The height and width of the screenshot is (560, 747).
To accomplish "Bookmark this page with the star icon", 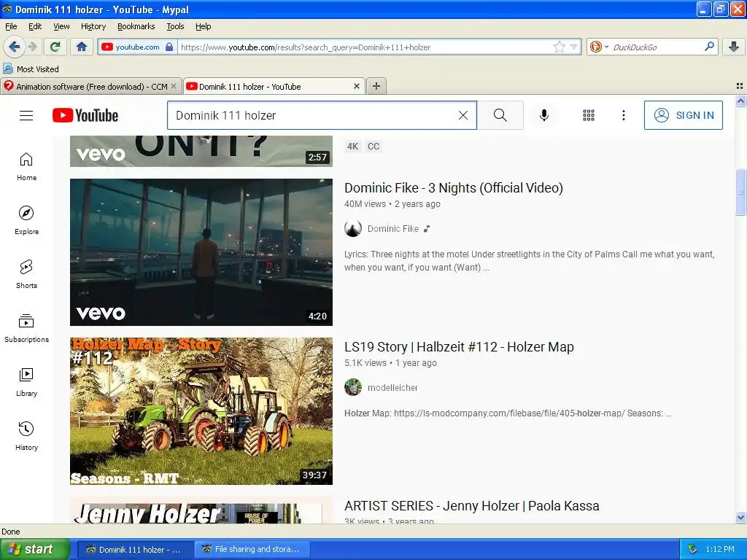I will click(559, 47).
